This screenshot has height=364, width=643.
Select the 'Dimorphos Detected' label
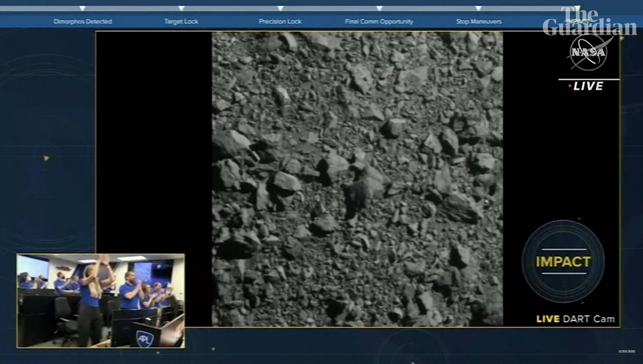tap(83, 22)
